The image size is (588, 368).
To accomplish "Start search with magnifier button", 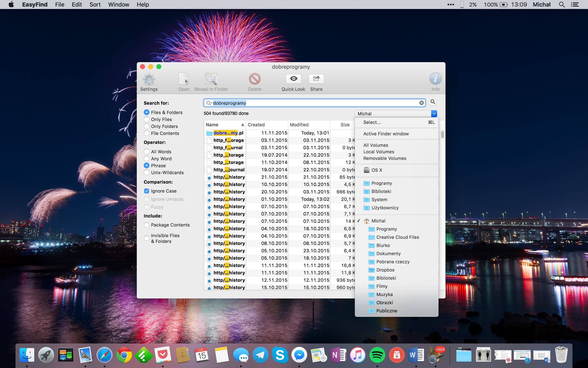I will click(x=433, y=102).
